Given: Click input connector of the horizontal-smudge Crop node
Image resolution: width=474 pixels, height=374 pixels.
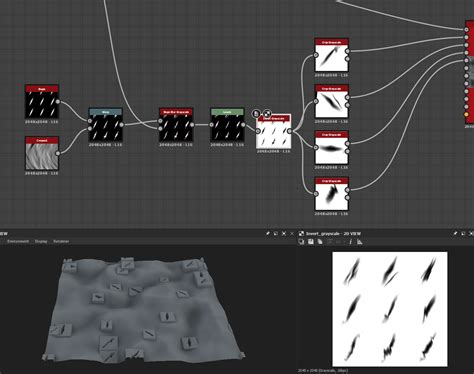Looking at the screenshot, I should coord(316,147).
